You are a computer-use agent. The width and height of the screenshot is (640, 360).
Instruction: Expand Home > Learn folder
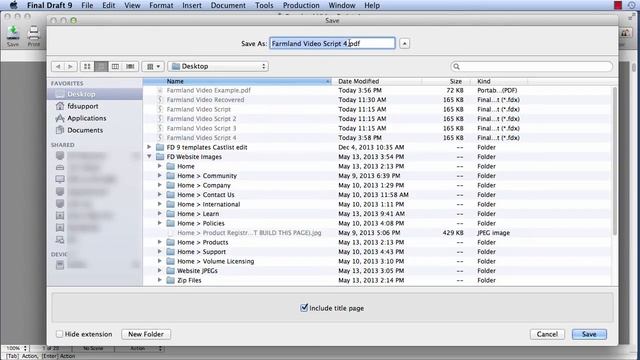pyautogui.click(x=160, y=213)
